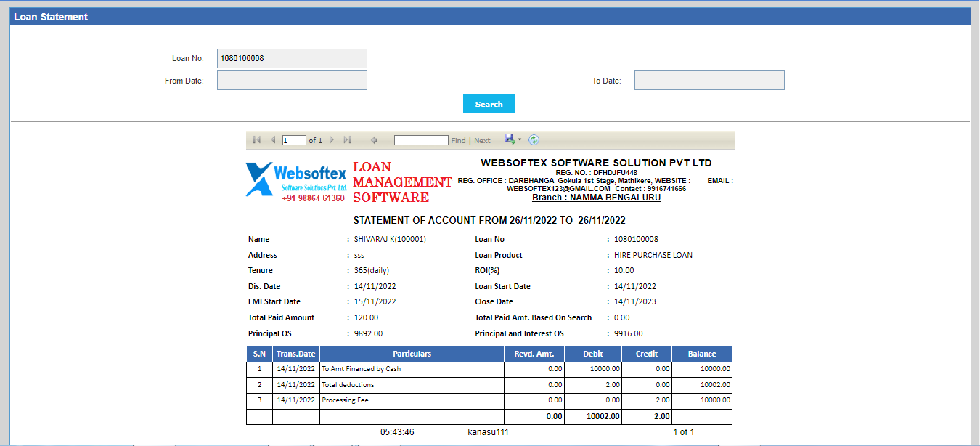Screen dimensions: 980x446
Task: Go back to parent report
Action: point(374,140)
